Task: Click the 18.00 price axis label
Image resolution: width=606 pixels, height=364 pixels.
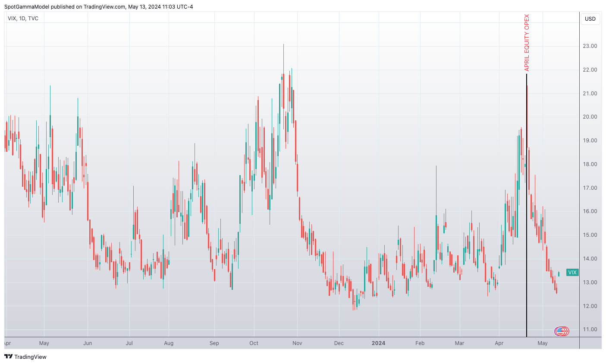Action: pos(590,164)
